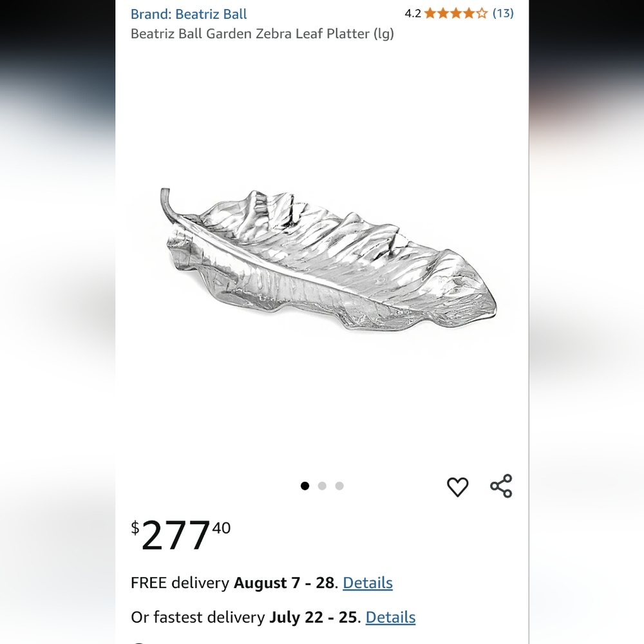View the (13) customer reviews count
This screenshot has height=644, width=644.
(503, 13)
